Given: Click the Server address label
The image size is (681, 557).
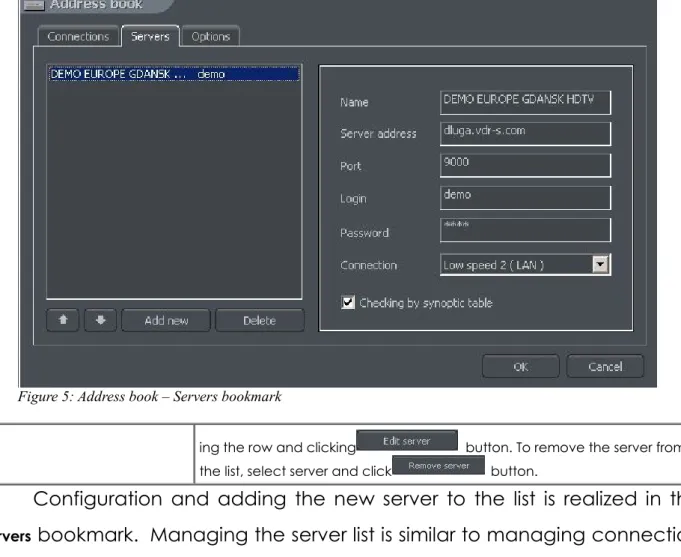Looking at the screenshot, I should click(x=378, y=133).
